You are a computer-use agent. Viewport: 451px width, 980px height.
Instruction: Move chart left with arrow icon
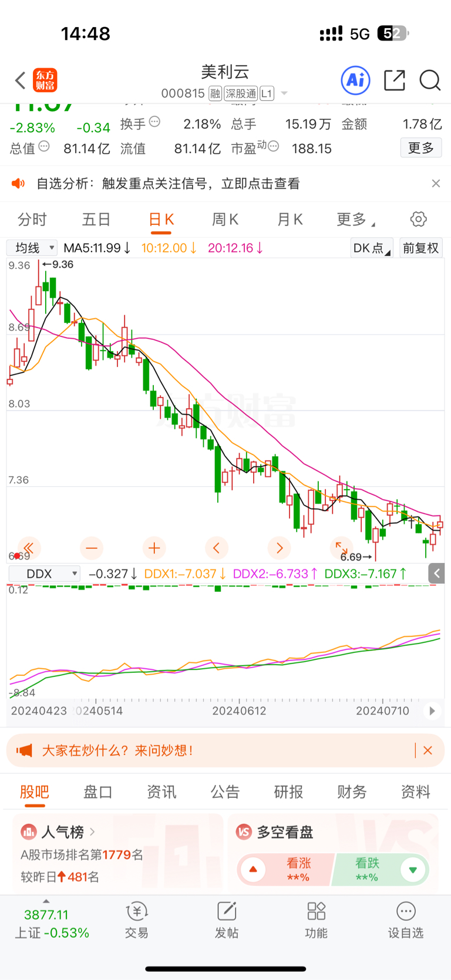coord(217,548)
